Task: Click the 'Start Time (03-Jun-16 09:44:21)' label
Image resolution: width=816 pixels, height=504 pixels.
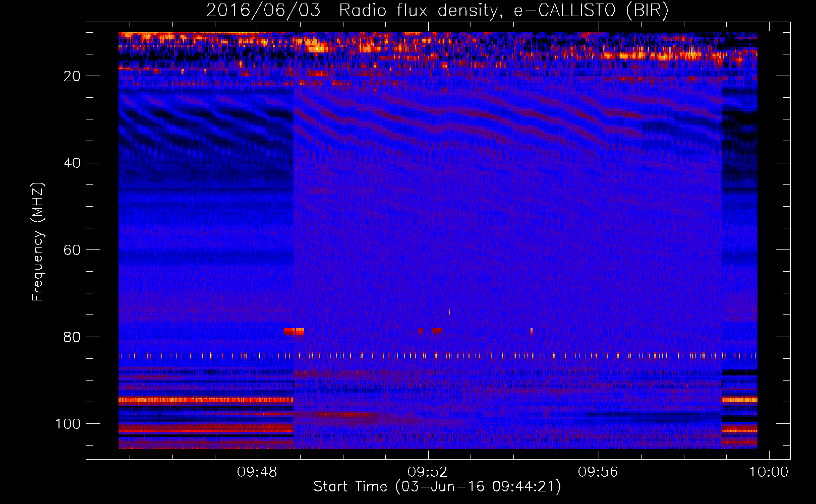Action: pos(437,487)
